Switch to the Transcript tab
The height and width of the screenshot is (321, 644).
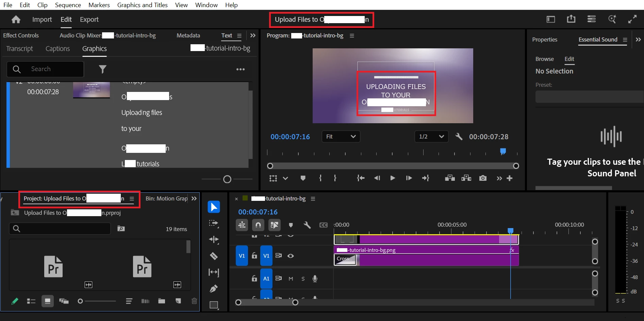click(x=20, y=49)
